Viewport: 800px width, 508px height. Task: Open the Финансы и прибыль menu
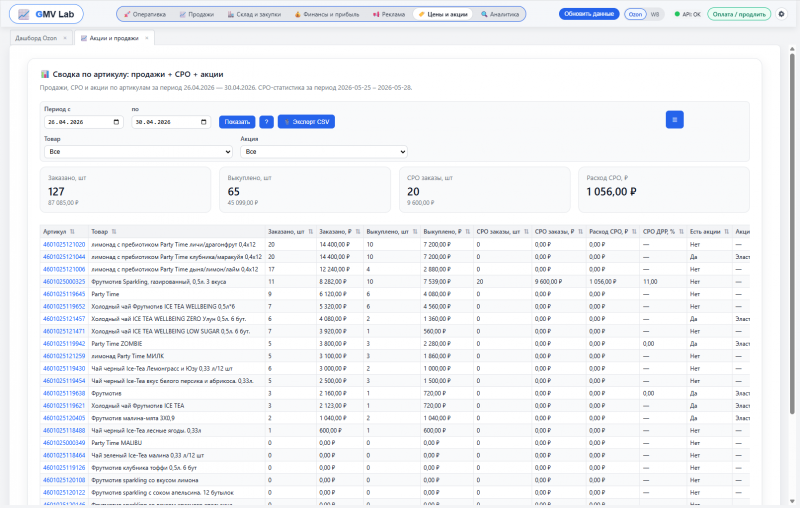327,14
